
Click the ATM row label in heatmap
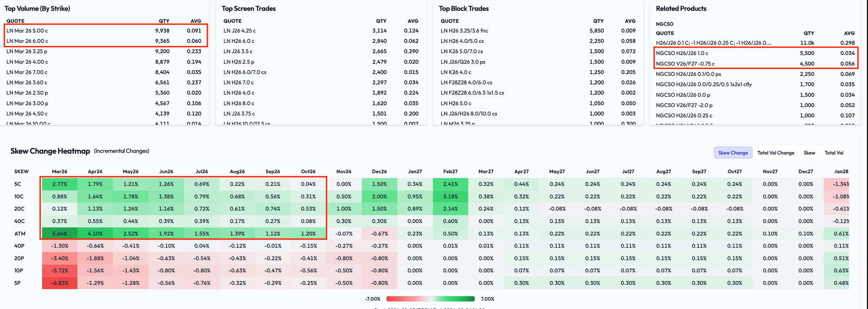click(20, 234)
